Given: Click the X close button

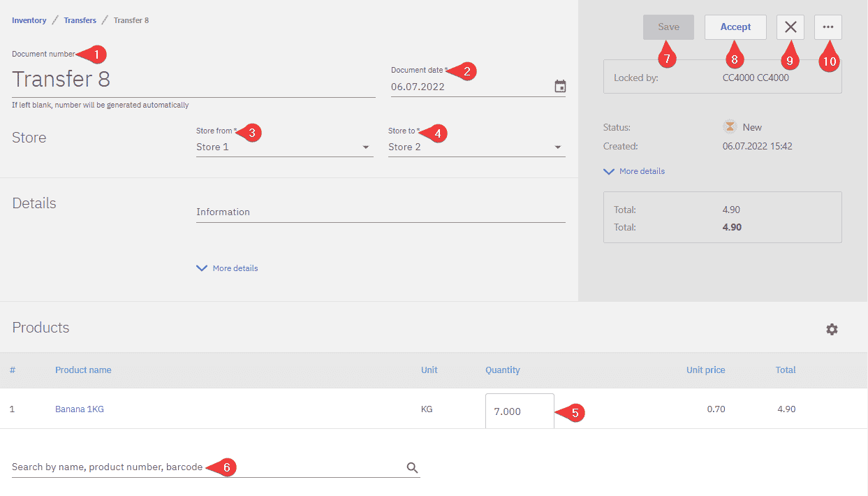Looking at the screenshot, I should pos(790,27).
